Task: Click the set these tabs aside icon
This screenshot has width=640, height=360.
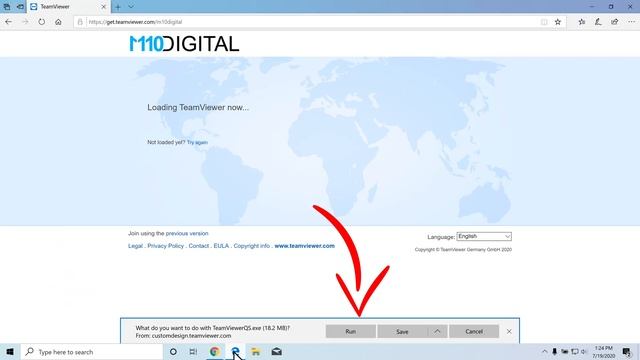Action: [x=20, y=7]
